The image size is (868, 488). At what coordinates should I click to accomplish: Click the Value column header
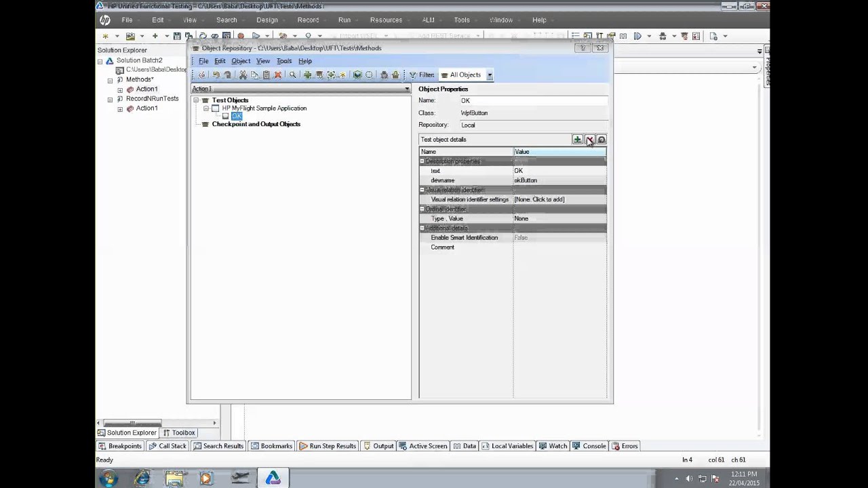[559, 152]
